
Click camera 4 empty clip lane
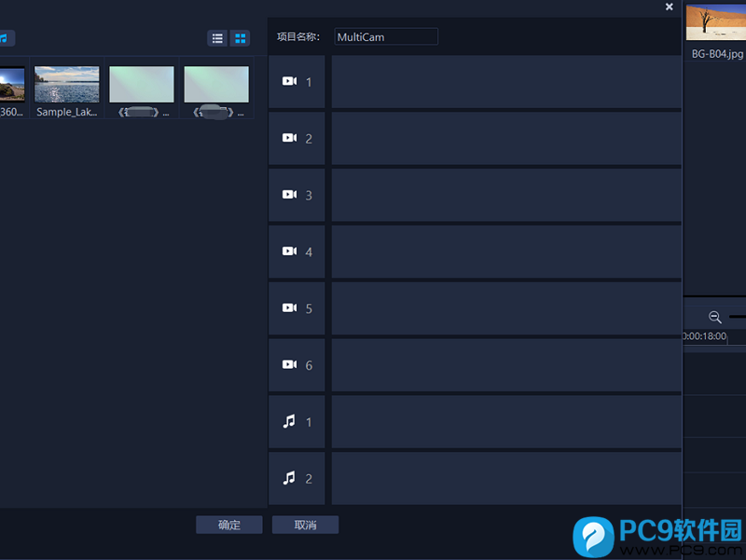506,252
